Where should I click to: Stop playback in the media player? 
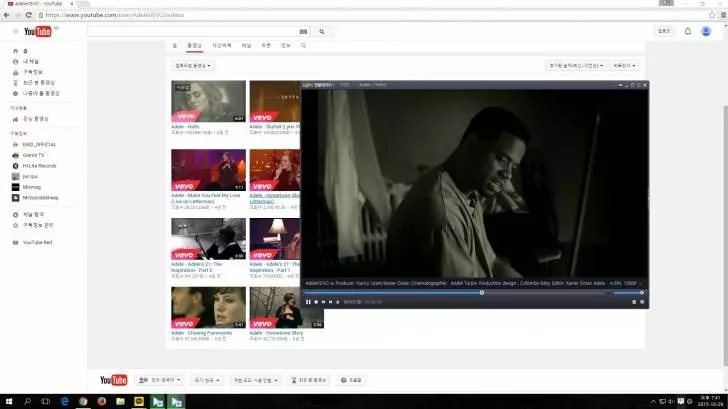316,302
